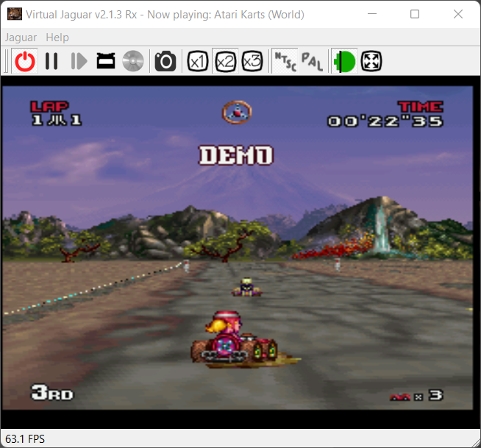The image size is (481, 448).
Task: Click the 63.1 FPS status text
Action: click(25, 438)
